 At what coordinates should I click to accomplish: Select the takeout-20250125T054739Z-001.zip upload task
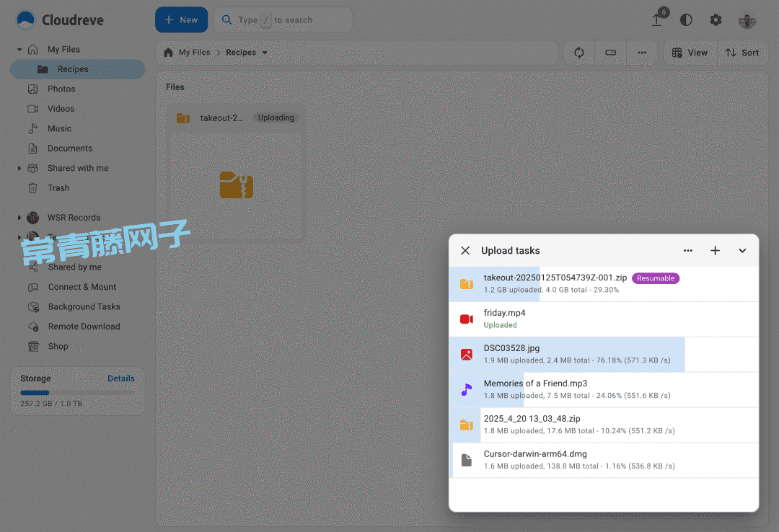click(604, 284)
